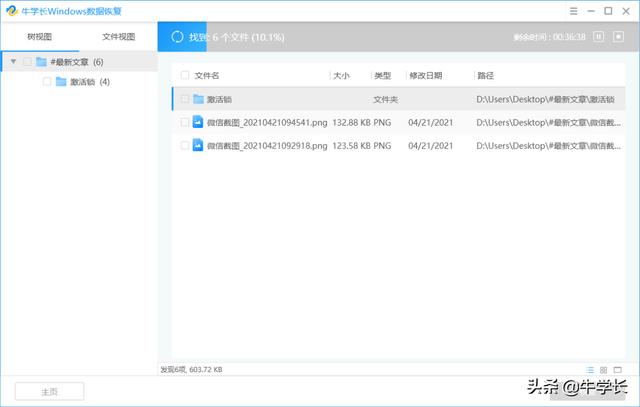Sort by the 路径 column header
This screenshot has width=640, height=407.
pyautogui.click(x=486, y=76)
